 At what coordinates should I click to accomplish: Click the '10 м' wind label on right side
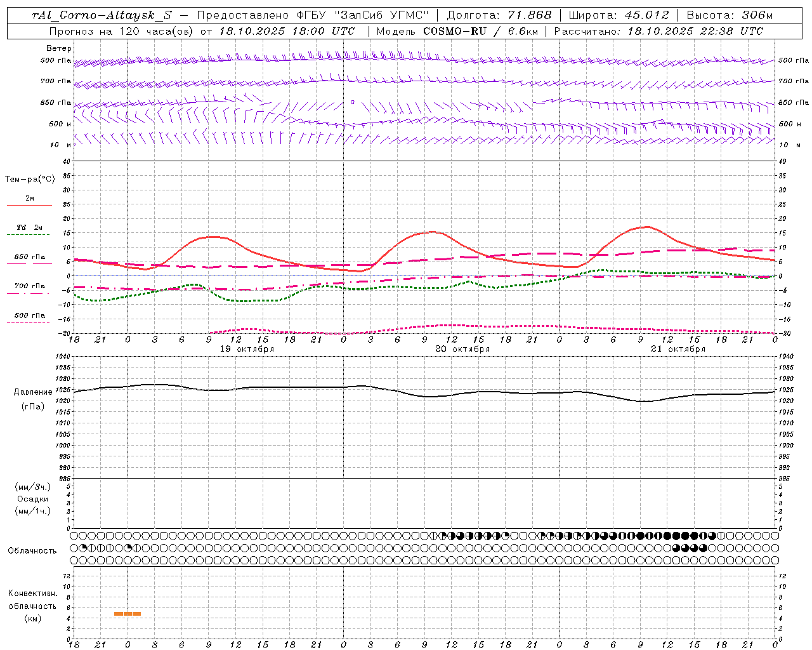[790, 145]
